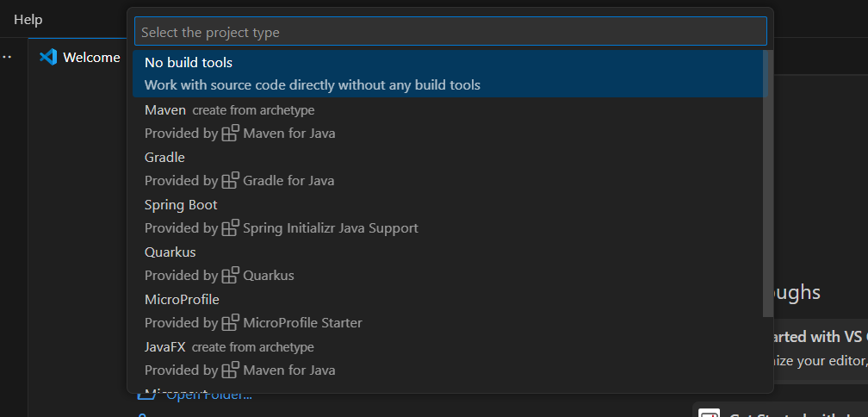Click the extension icon beside MicroProfile Starter

(230, 323)
